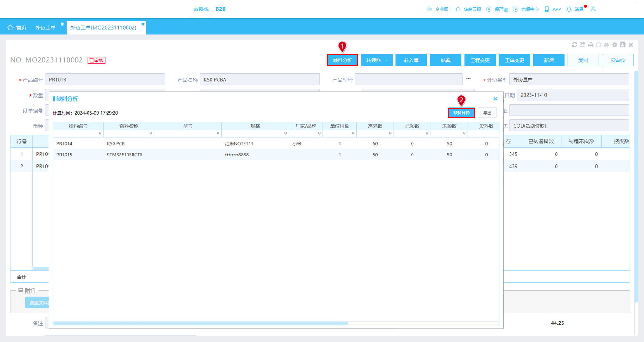The image size is (644, 342).
Task: Open the 需求数 column filter dropdown
Action: coord(390,134)
